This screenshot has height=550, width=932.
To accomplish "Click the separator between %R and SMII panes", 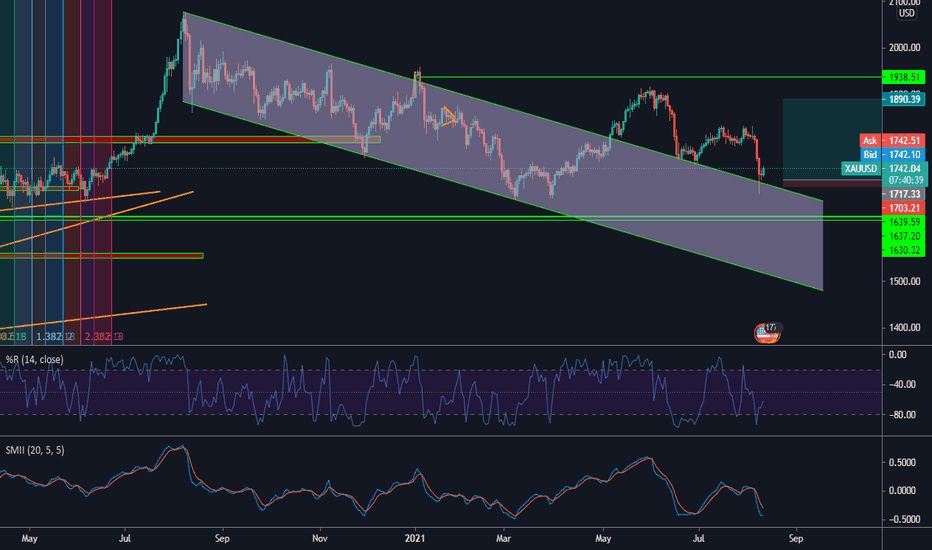I will [x=440, y=435].
